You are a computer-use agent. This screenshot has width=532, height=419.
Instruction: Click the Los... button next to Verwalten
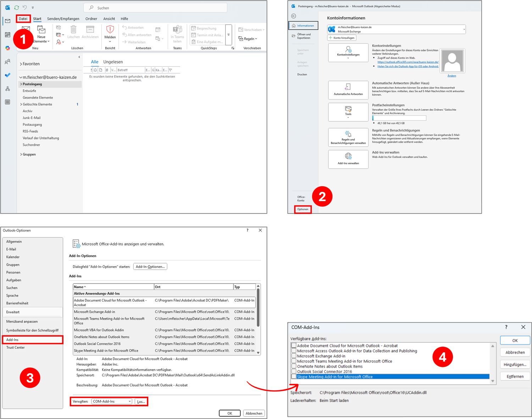coord(141,401)
